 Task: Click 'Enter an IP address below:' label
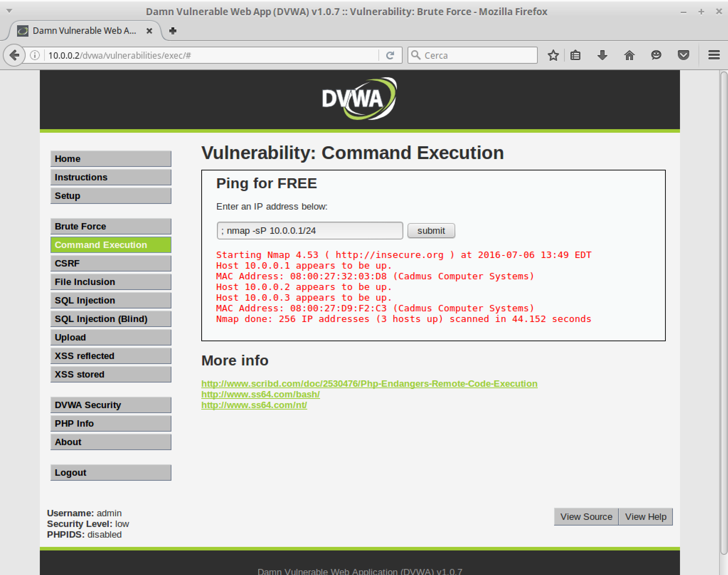272,206
